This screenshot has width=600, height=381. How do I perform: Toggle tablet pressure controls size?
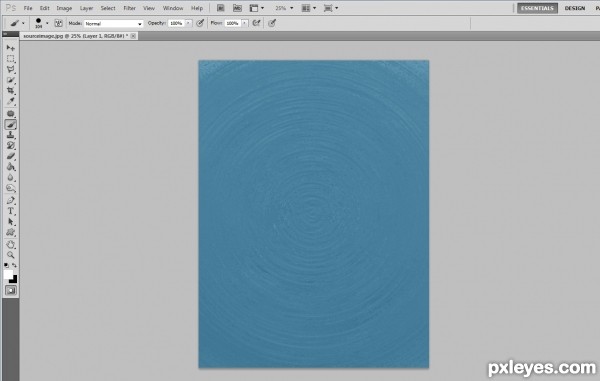click(272, 23)
